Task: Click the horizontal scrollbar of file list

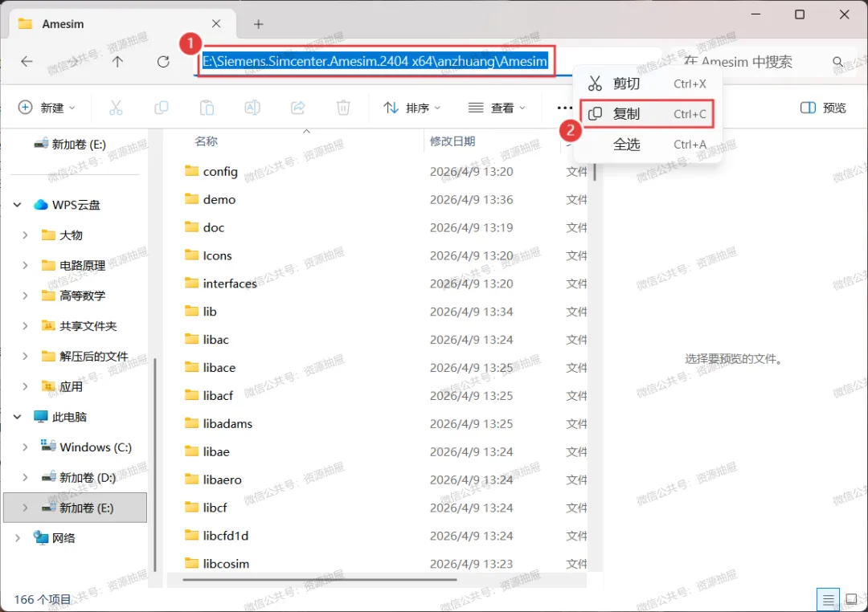Action: [x=320, y=579]
